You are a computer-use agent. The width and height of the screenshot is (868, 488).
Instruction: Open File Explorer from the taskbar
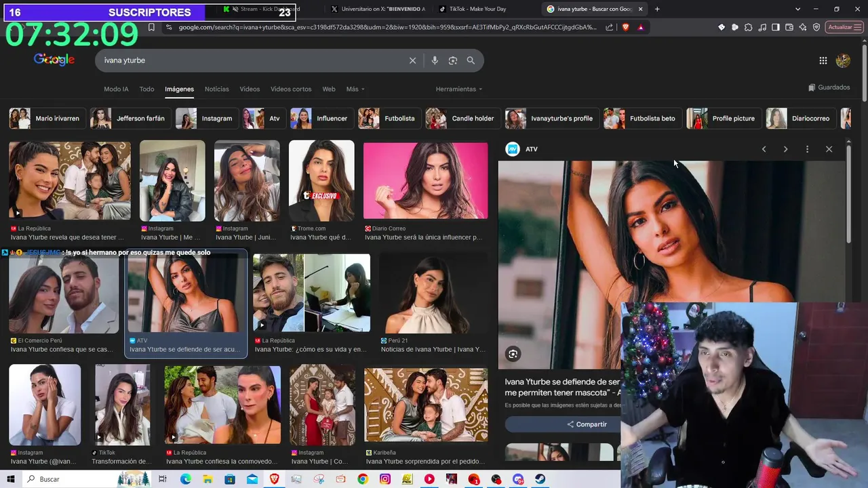click(x=208, y=479)
